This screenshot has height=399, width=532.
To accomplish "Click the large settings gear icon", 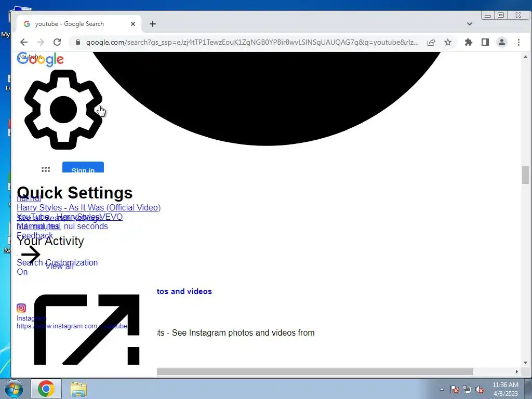I will coord(63,110).
